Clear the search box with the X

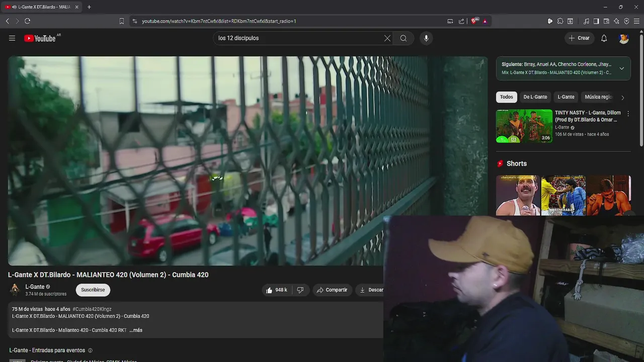(387, 38)
